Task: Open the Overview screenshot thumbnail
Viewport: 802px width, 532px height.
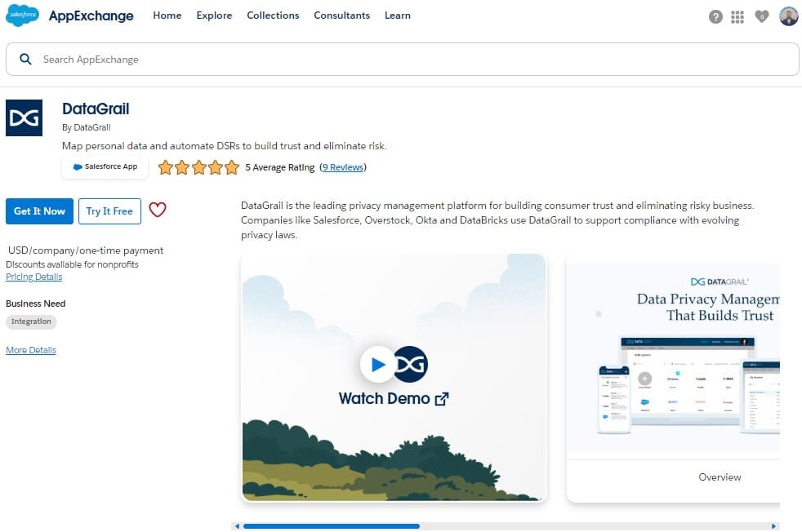Action: pos(673,378)
